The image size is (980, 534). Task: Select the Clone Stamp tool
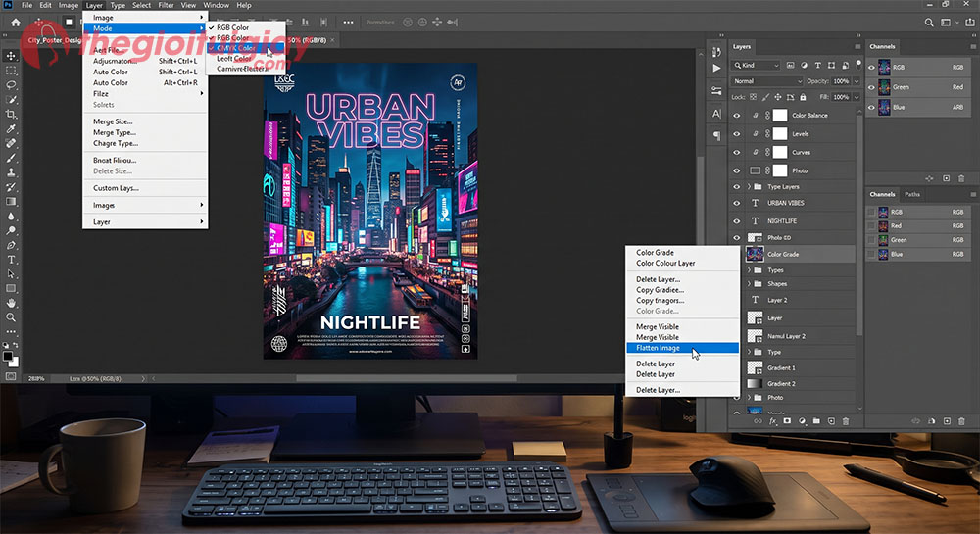pyautogui.click(x=11, y=172)
